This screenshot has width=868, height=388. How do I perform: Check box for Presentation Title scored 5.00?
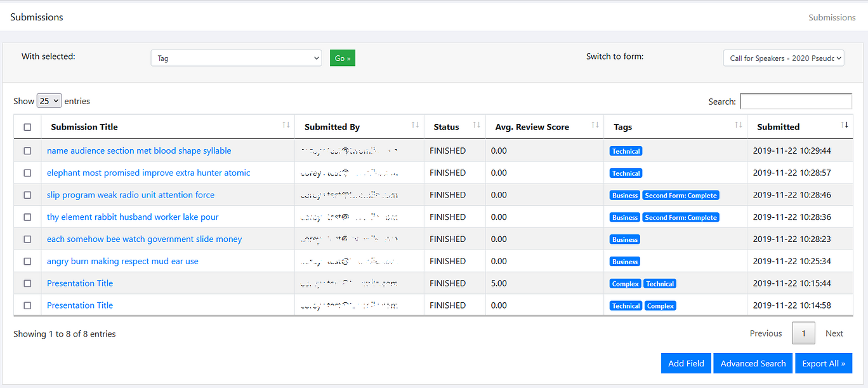coord(27,283)
